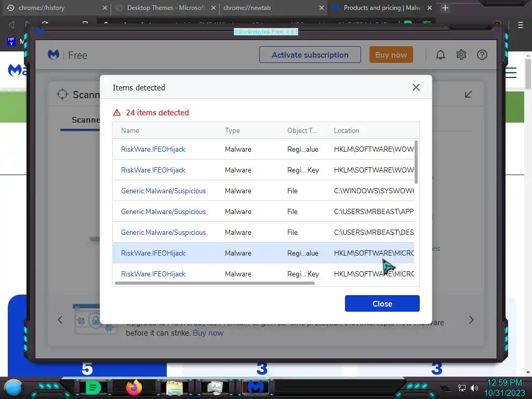Click the browser back arrow
Viewport: 532px width, 399px height.
point(11,24)
